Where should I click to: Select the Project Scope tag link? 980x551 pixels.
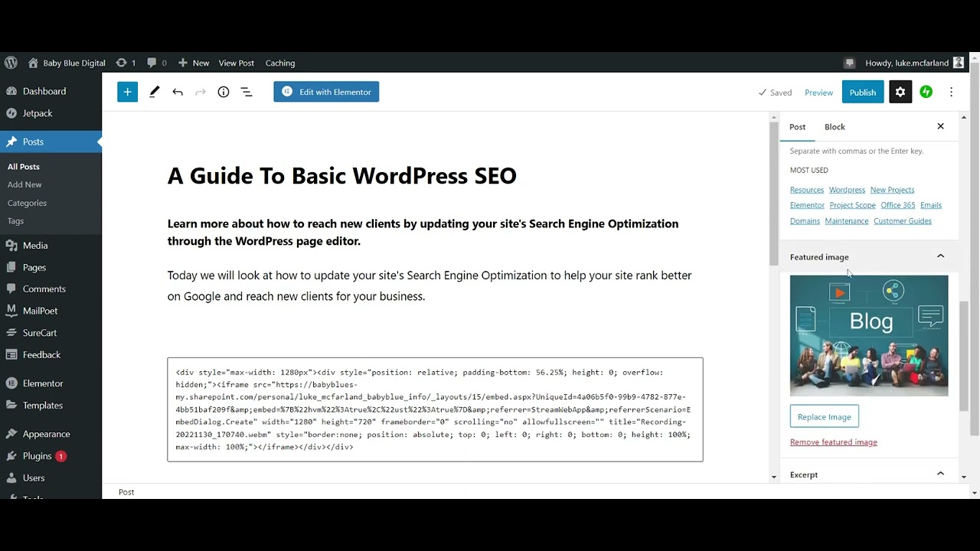[x=852, y=205]
